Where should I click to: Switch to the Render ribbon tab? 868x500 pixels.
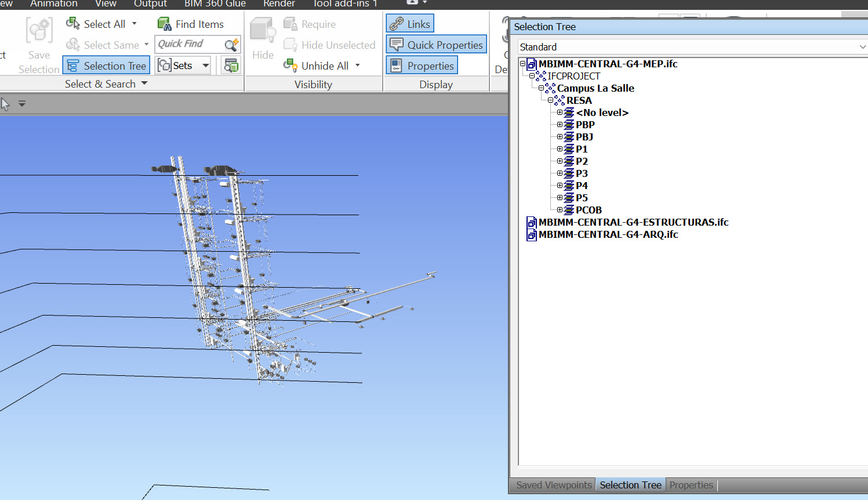coord(279,4)
